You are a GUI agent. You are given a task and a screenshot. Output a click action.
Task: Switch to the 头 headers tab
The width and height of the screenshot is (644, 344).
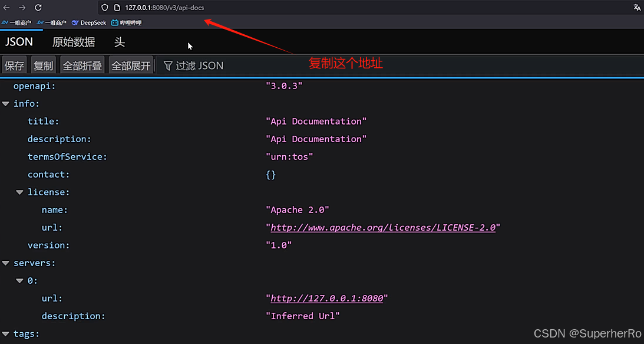pyautogui.click(x=120, y=42)
